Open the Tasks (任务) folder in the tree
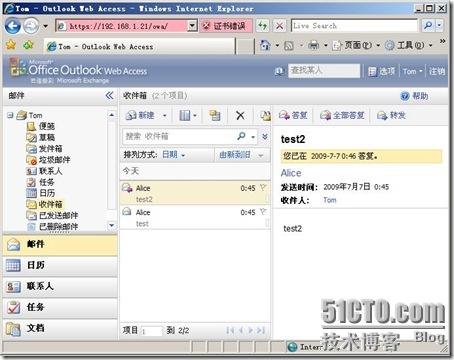454x360 pixels. point(40,182)
